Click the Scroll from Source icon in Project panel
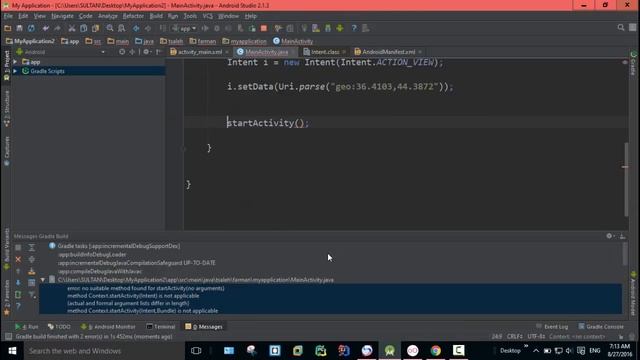This screenshot has height=360, width=640. pyautogui.click(x=122, y=52)
